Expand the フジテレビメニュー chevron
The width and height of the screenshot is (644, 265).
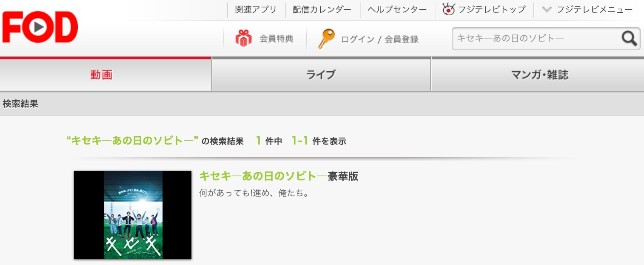pos(547,9)
